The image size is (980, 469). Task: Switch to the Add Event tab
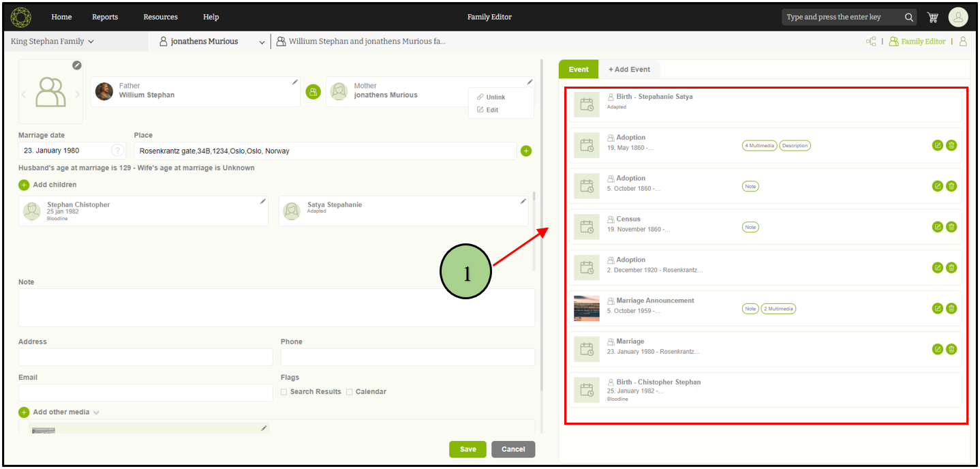coord(628,70)
